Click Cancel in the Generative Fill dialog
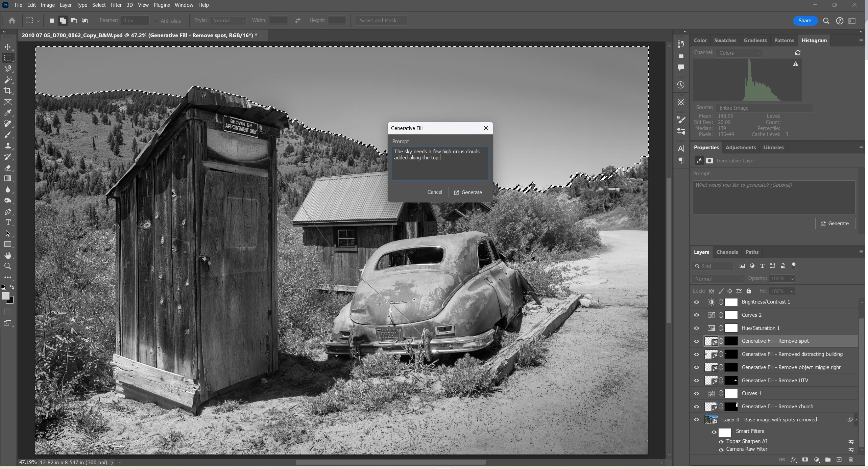This screenshot has height=469, width=868. tap(434, 192)
